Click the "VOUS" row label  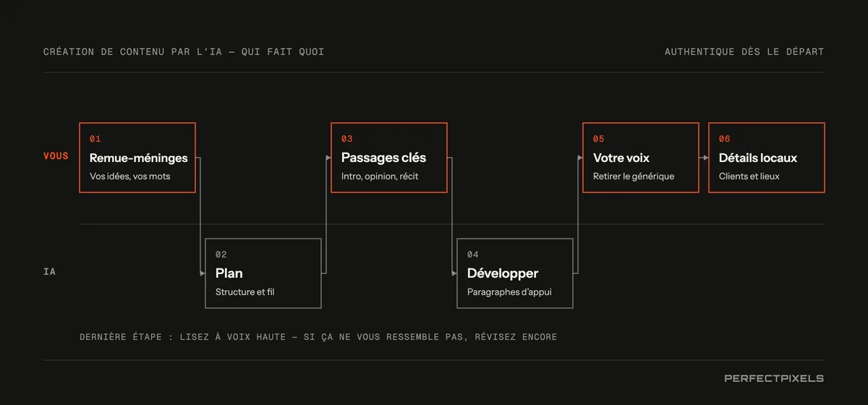pos(56,156)
